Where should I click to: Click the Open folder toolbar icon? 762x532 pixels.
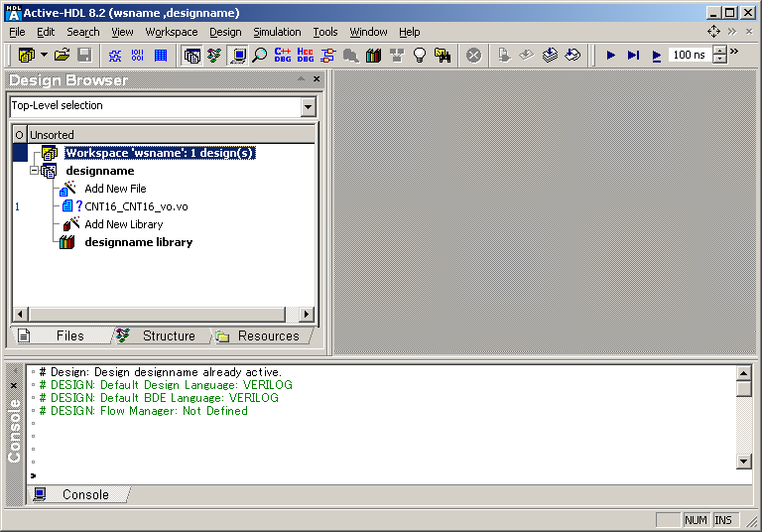click(x=63, y=55)
